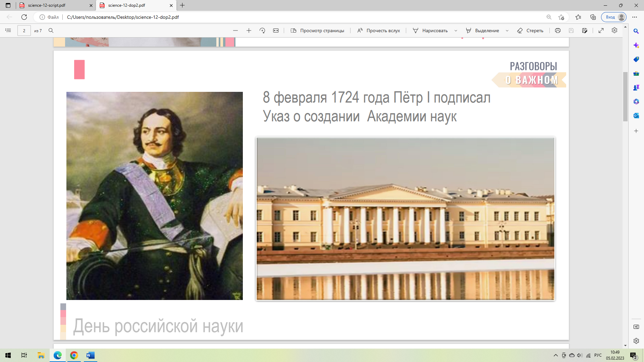Activate the Нарисовать drawing tool

(x=430, y=31)
